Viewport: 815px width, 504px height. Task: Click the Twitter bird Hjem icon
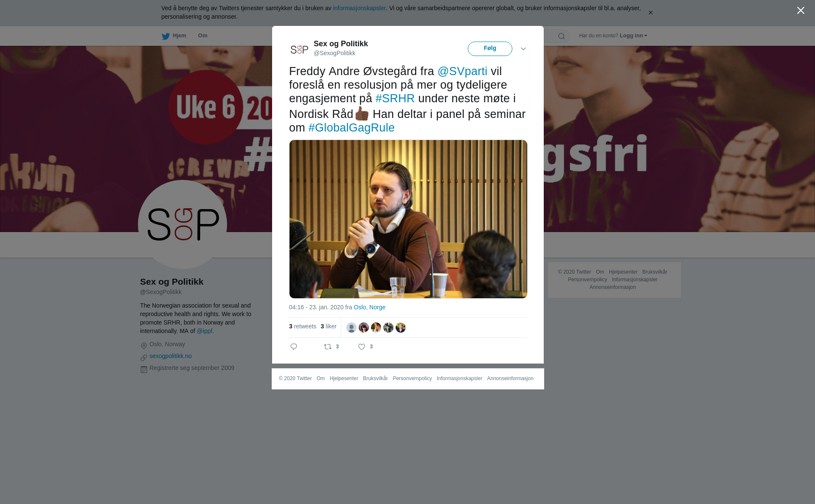click(x=166, y=36)
